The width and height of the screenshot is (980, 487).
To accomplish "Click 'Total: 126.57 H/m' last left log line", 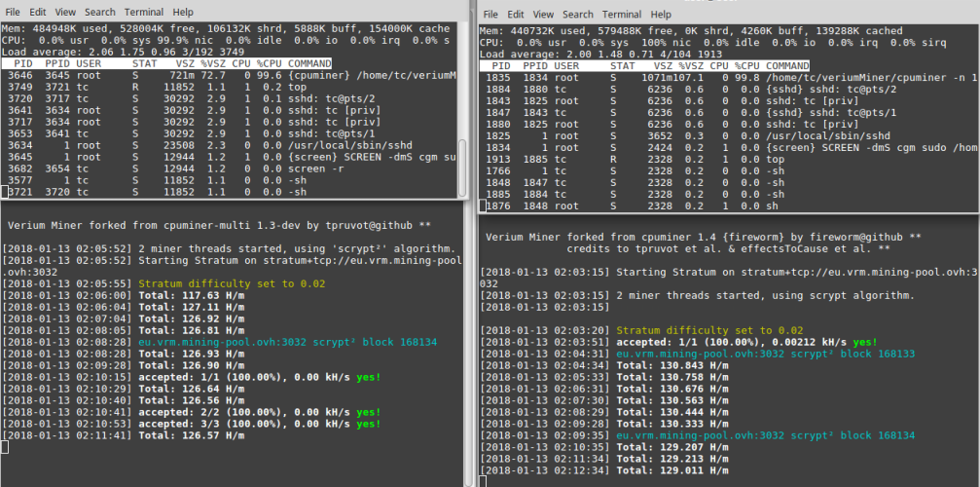I will coord(124,435).
